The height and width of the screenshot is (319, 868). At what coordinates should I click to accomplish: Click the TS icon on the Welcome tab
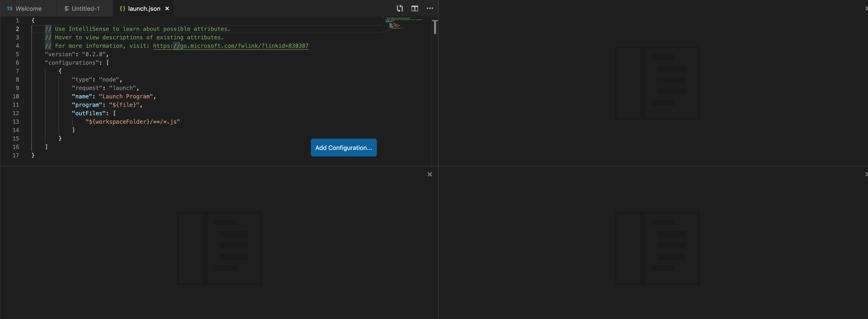tap(10, 8)
